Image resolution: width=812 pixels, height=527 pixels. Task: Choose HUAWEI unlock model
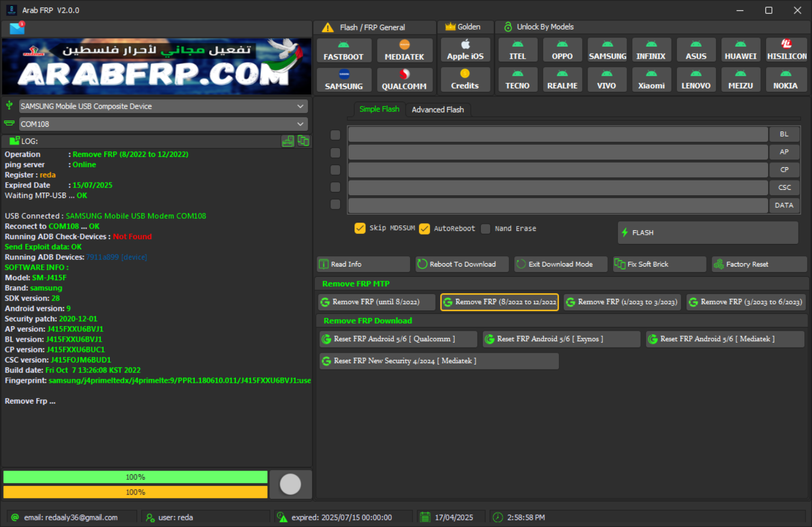(x=741, y=50)
